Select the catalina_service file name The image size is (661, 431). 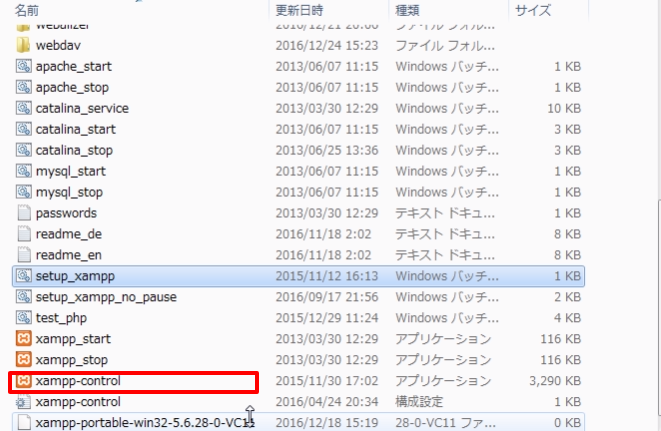coord(82,108)
